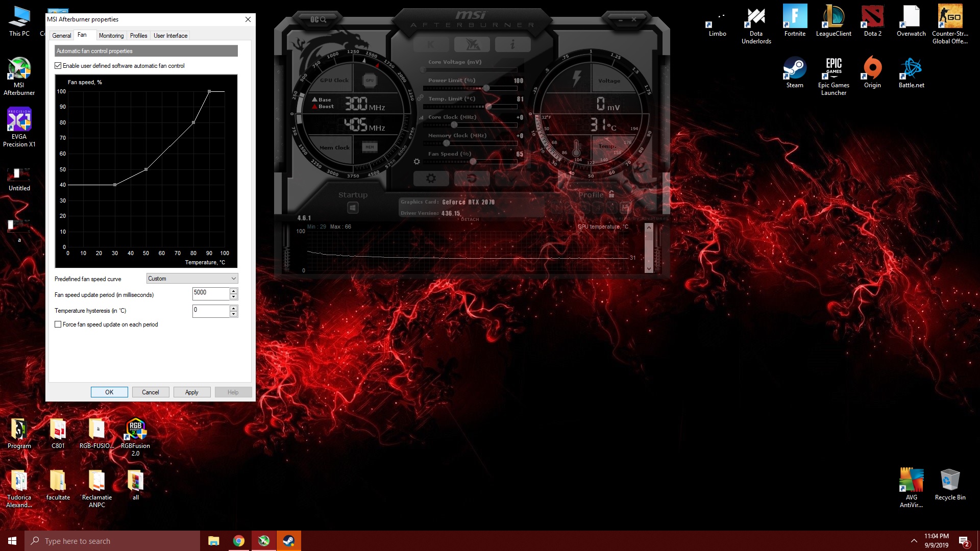Click the link icon beside Temp. Limit

click(x=420, y=98)
